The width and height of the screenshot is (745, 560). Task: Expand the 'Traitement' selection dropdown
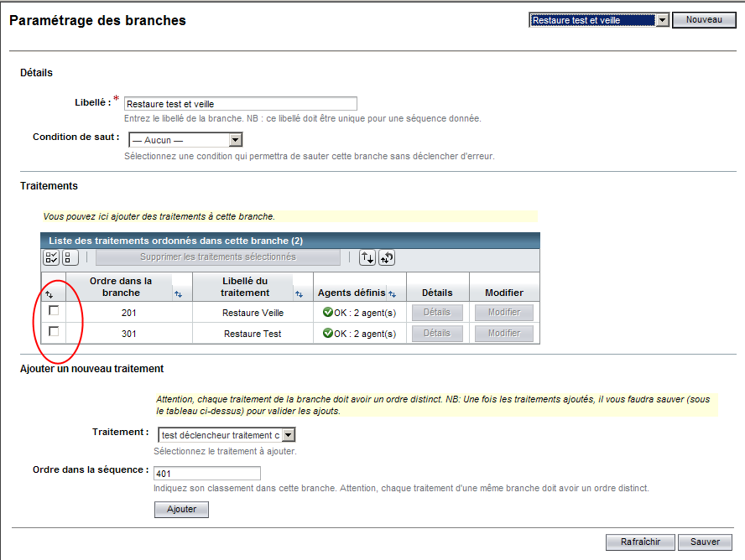coord(289,435)
